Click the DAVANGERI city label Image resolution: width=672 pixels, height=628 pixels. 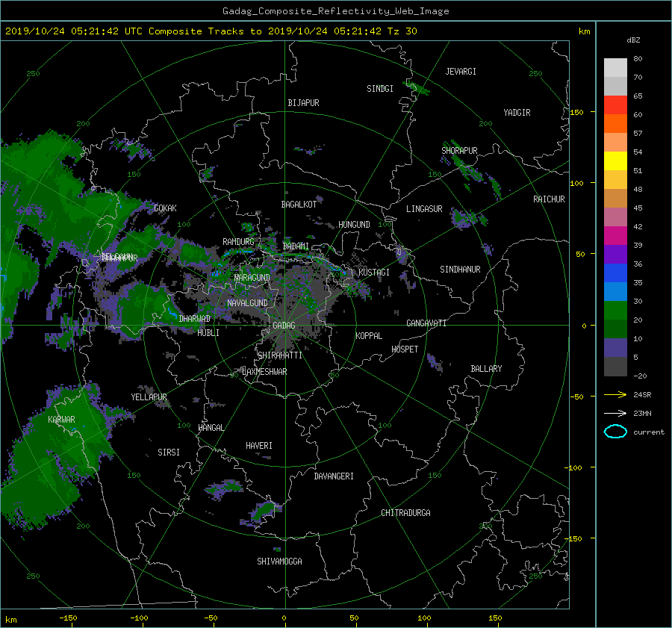(x=334, y=476)
